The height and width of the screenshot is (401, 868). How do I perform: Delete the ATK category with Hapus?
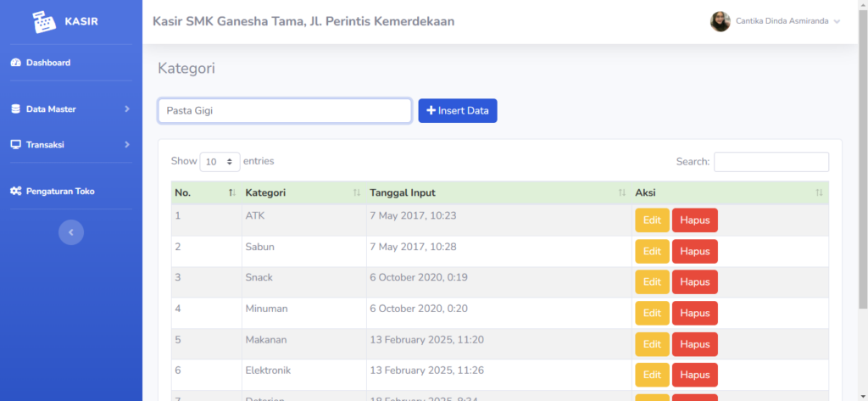click(x=695, y=220)
